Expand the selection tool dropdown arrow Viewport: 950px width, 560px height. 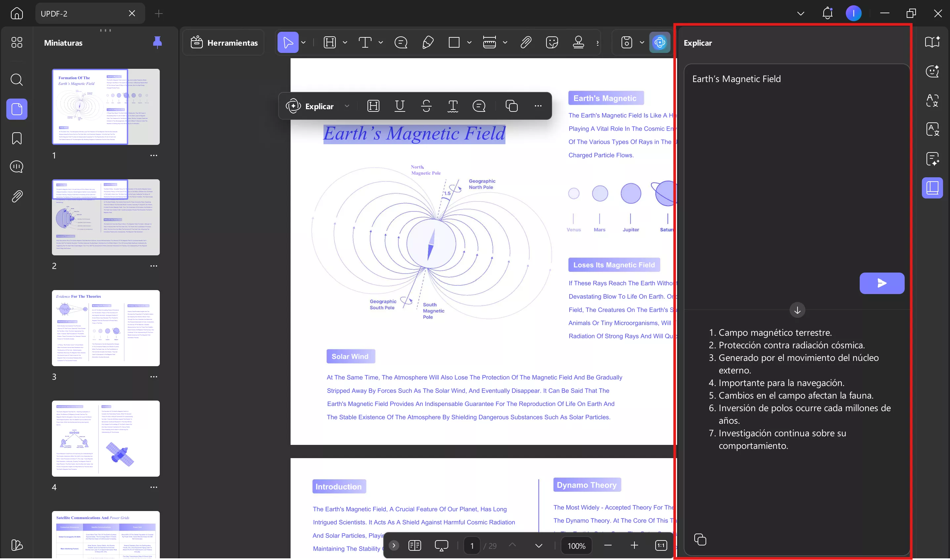tap(303, 42)
